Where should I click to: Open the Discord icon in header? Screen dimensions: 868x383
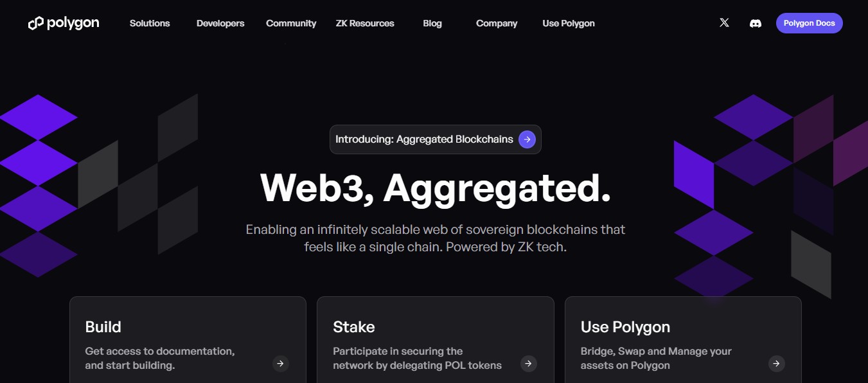[x=756, y=23]
